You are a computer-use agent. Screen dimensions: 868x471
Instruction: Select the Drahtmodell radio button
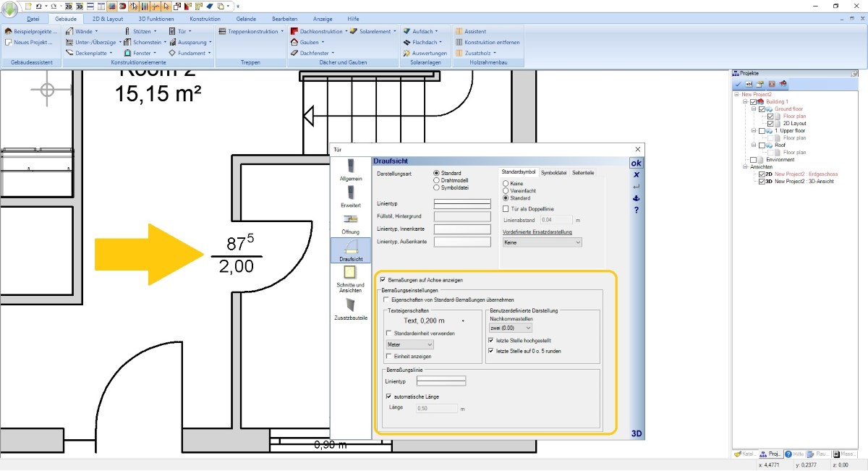(x=436, y=180)
